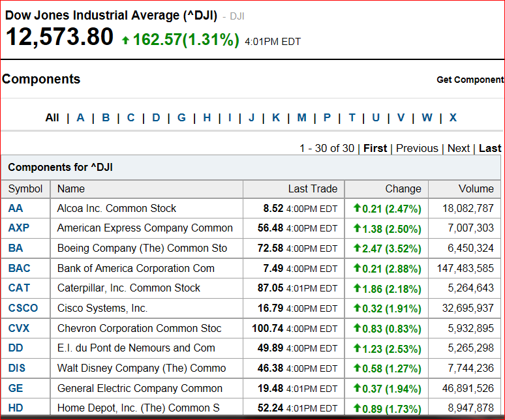Click Cisco change value 0.32 (1.91%)
The image size is (505, 420).
click(x=391, y=308)
